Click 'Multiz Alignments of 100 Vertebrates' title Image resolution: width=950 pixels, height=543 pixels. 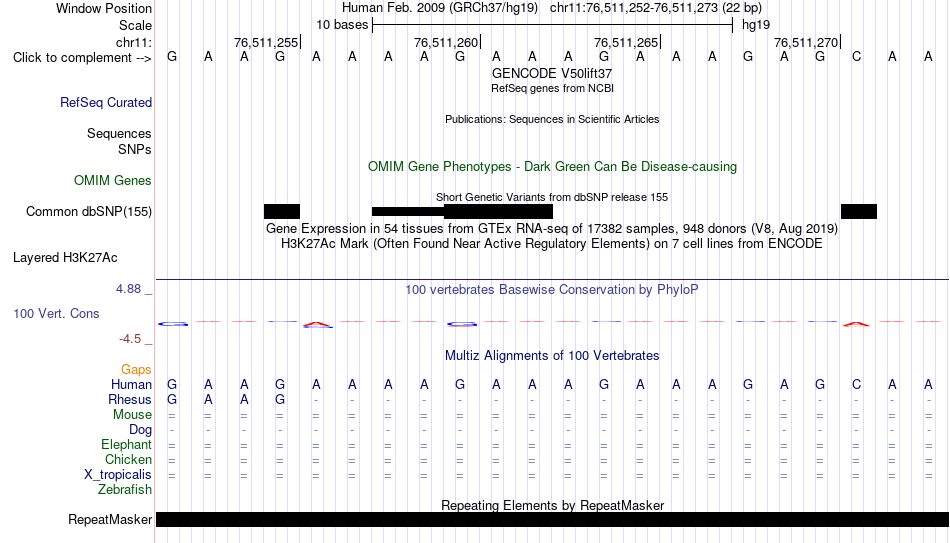[x=552, y=356]
